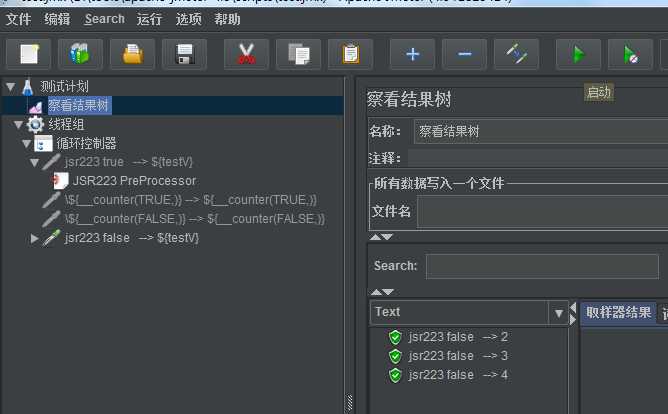Expand the jsr223 false sampler node
This screenshot has width=668, height=414.
(x=35, y=238)
